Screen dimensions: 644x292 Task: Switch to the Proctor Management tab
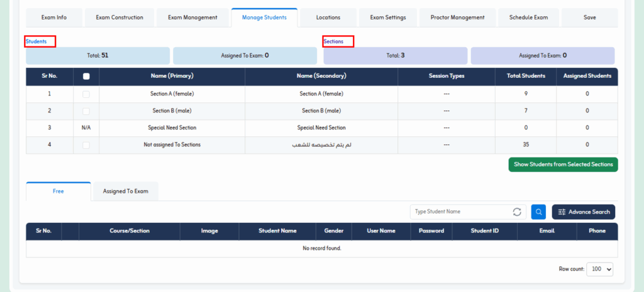(x=457, y=18)
